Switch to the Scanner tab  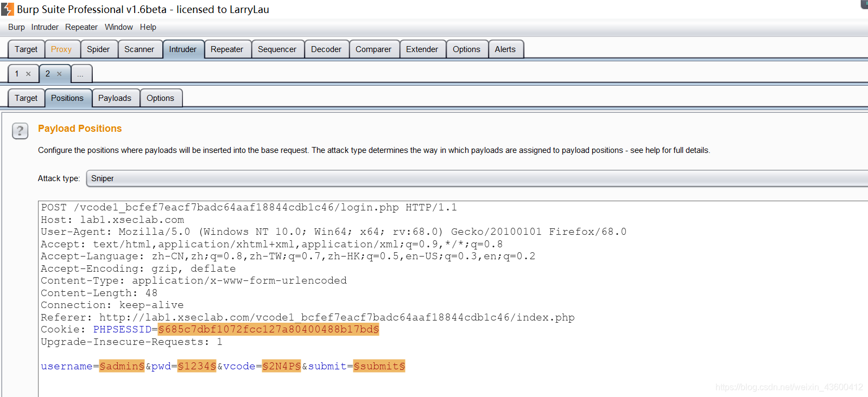click(139, 49)
